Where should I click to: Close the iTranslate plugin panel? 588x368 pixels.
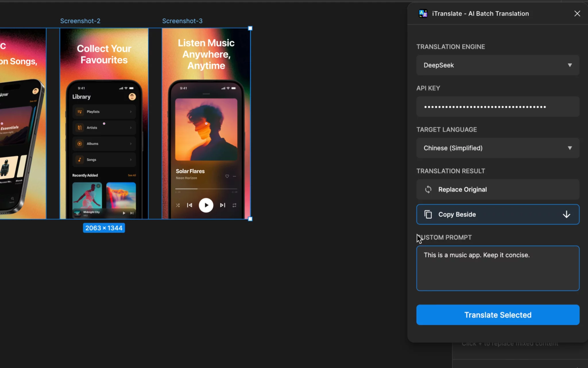pos(577,14)
